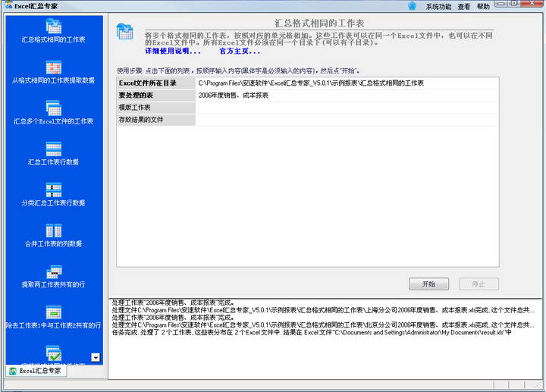Click the disabled 停止 button
This screenshot has width=546, height=392.
pos(479,284)
